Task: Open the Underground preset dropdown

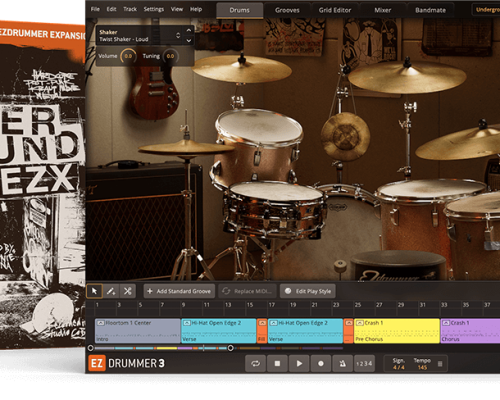Action: 487,10
